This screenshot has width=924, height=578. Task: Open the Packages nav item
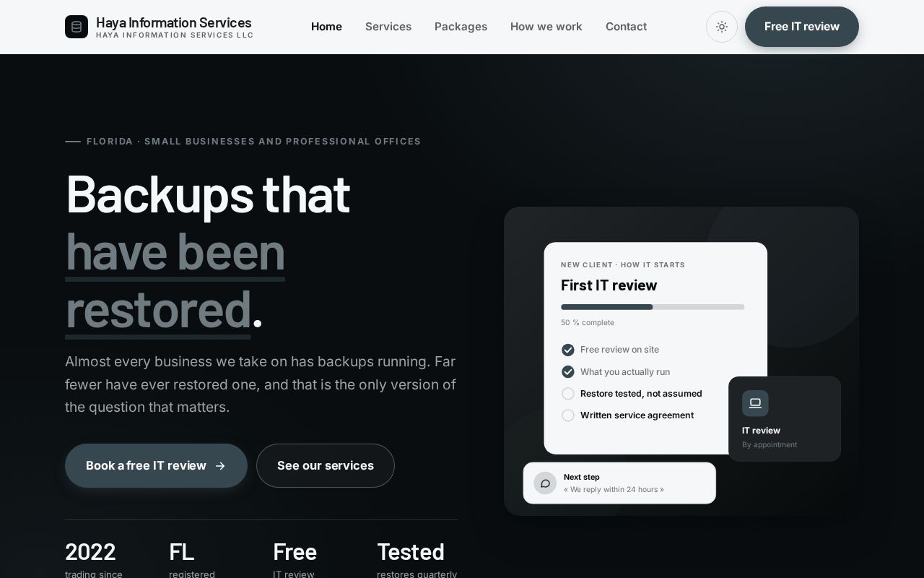461,27
